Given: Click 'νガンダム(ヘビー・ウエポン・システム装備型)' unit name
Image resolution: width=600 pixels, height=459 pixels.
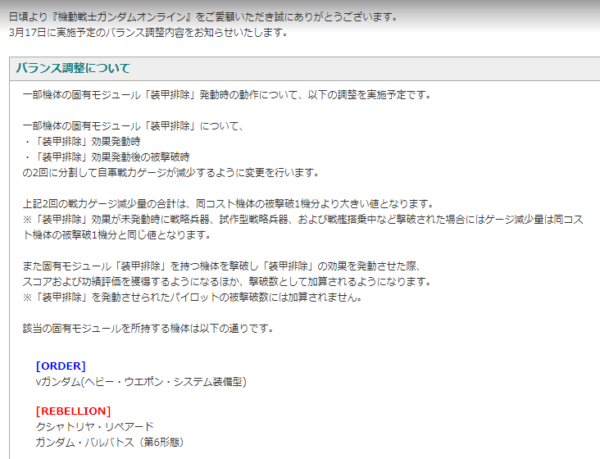Looking at the screenshot, I should pyautogui.click(x=141, y=382).
